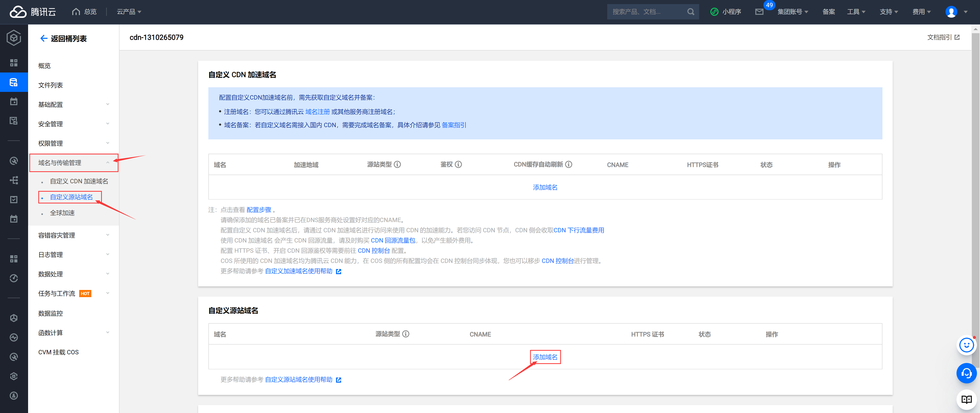Open the 域名注册 link
980x413 pixels.
coord(317,112)
